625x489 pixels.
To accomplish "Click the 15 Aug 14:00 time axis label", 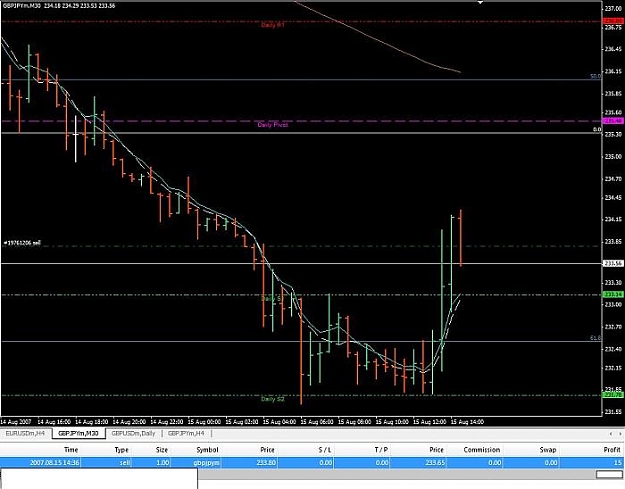I will 467,422.
